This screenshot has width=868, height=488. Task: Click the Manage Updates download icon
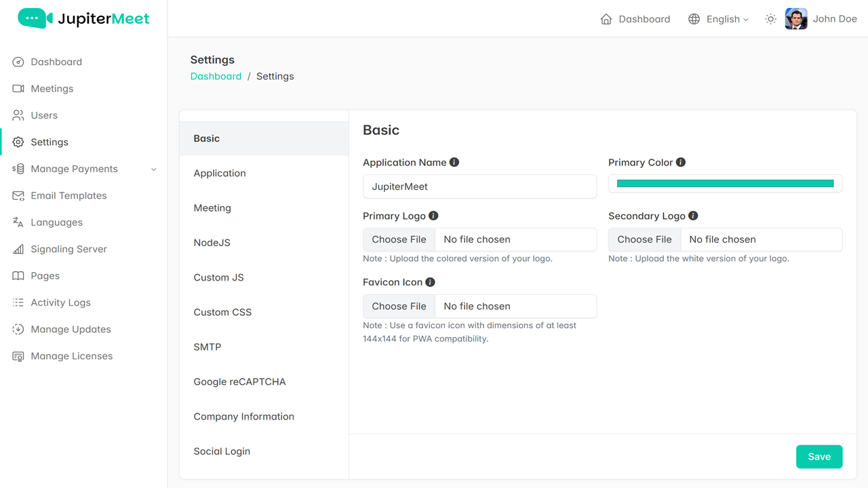[x=18, y=329]
